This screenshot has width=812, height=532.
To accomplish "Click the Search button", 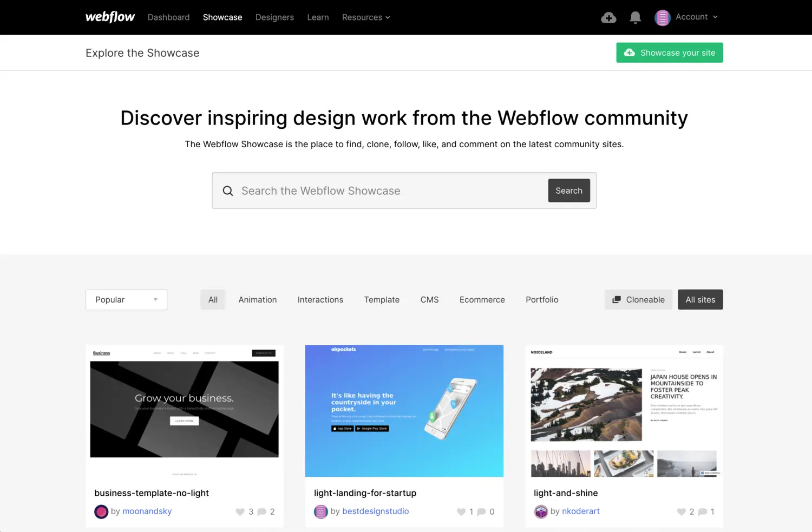I will (569, 191).
